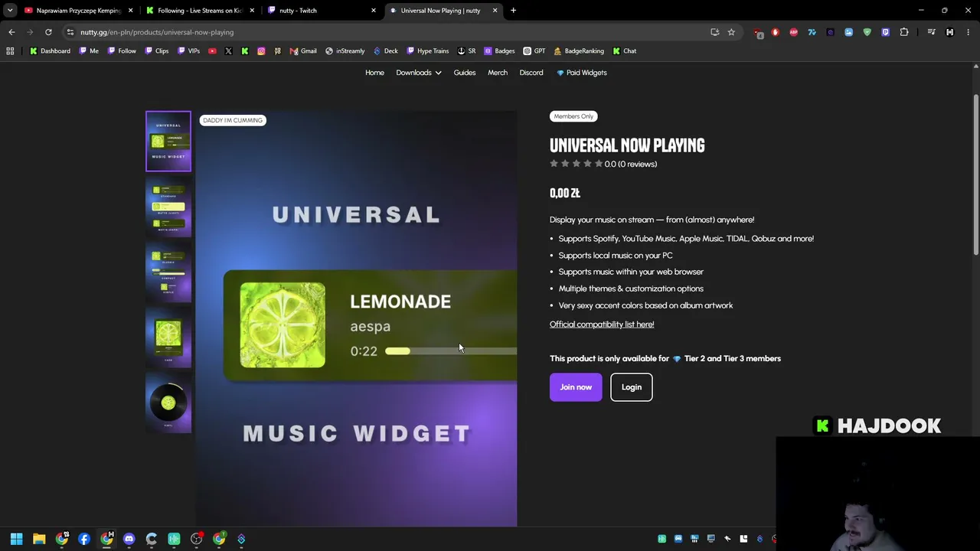Click the song progress bar in the preview
980x551 pixels.
451,351
